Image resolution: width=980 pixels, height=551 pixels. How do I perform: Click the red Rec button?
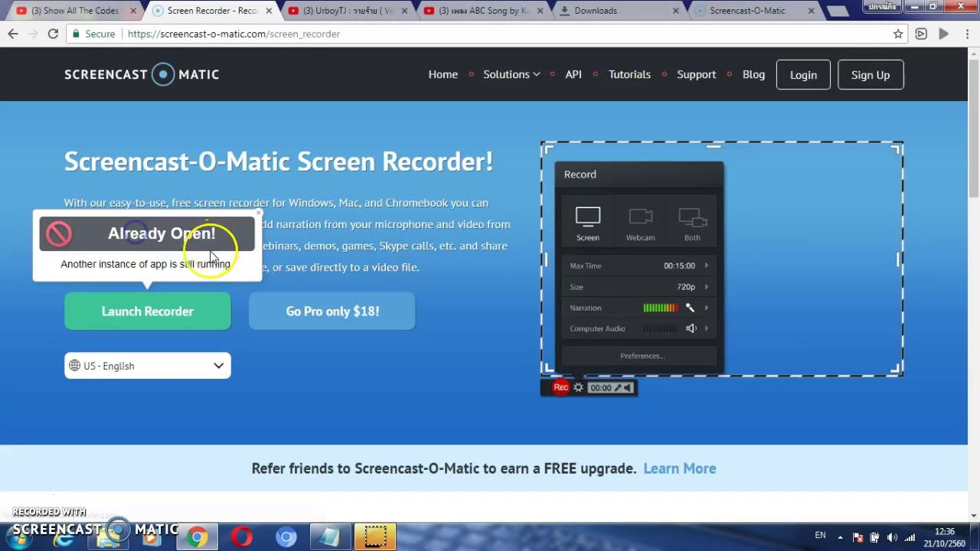pyautogui.click(x=561, y=387)
